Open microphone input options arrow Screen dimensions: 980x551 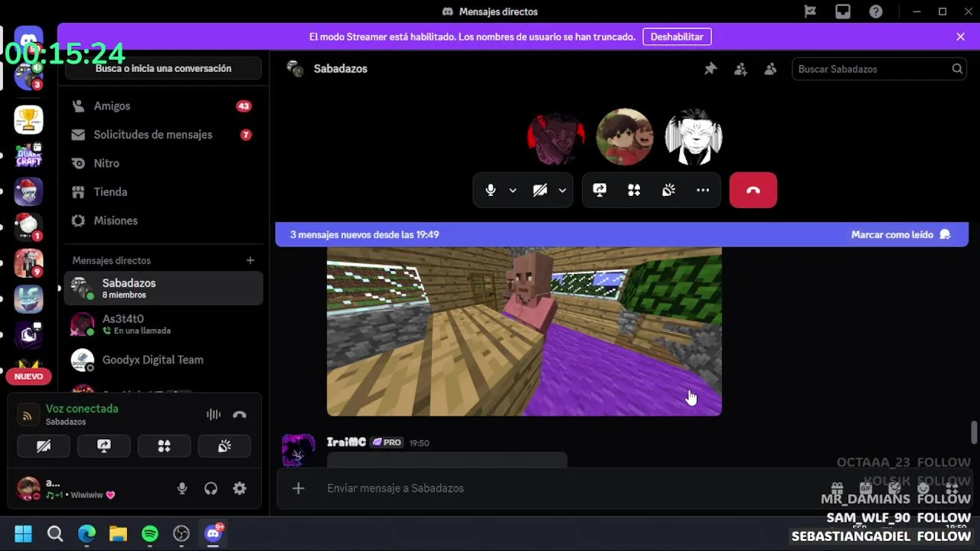[513, 191]
